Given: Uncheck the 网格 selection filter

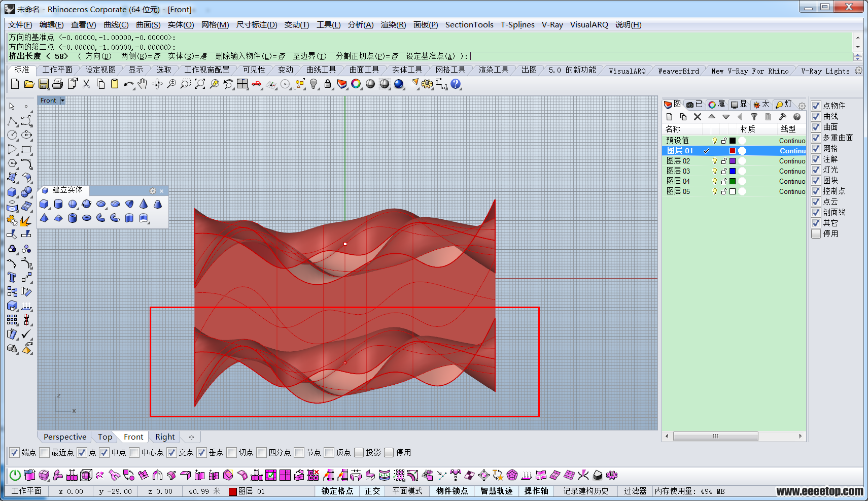Looking at the screenshot, I should click(816, 148).
